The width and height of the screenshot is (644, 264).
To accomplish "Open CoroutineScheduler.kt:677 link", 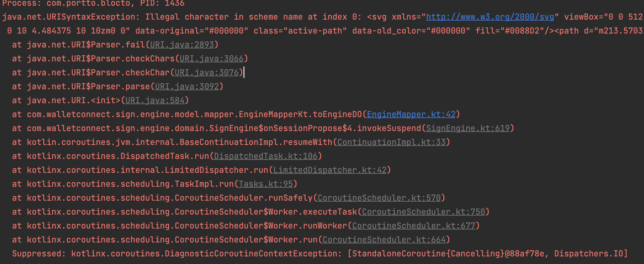I will point(414,226).
